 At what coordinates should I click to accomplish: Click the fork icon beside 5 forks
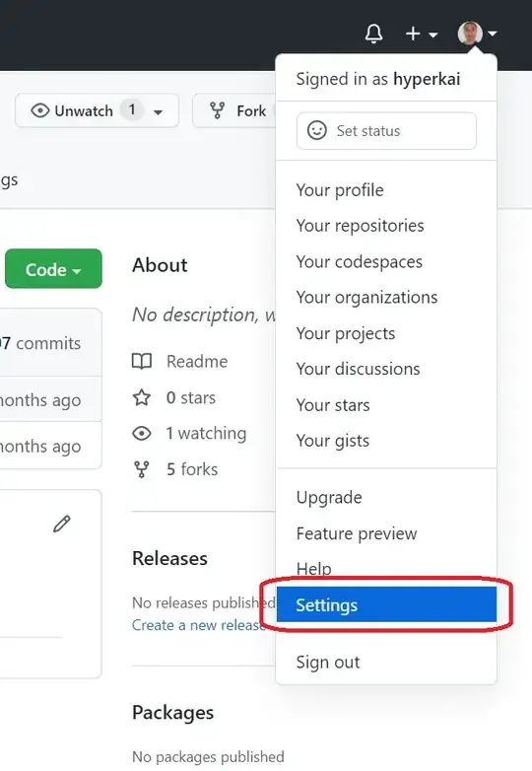tap(142, 469)
